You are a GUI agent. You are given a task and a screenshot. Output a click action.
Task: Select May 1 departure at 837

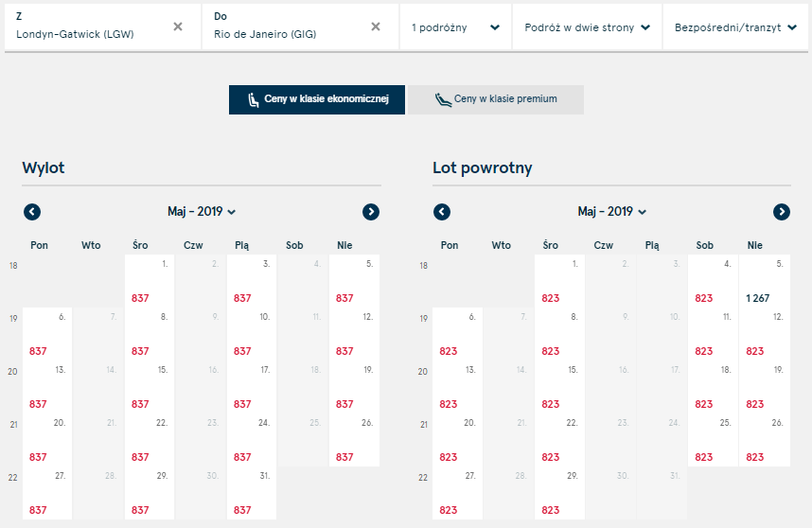pos(150,281)
